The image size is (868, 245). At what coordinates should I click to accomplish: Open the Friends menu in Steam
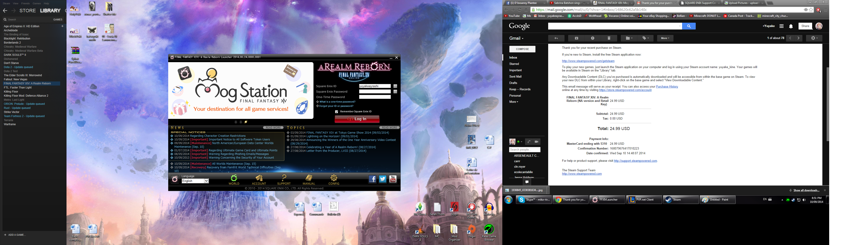[x=25, y=3]
